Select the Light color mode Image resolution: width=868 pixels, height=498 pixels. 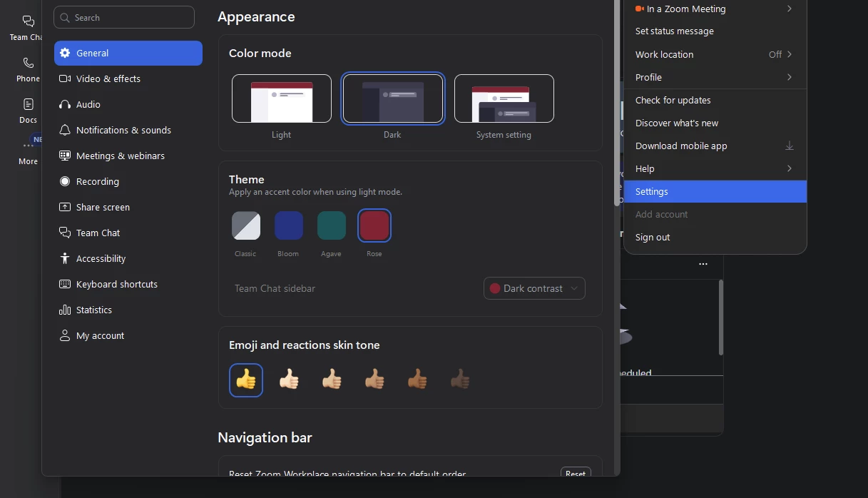[282, 98]
